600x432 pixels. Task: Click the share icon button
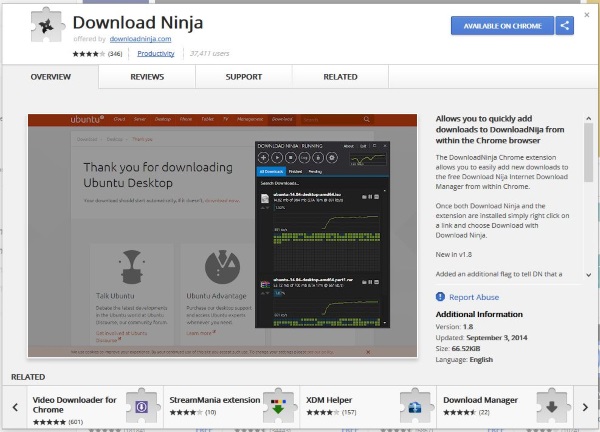click(x=565, y=25)
